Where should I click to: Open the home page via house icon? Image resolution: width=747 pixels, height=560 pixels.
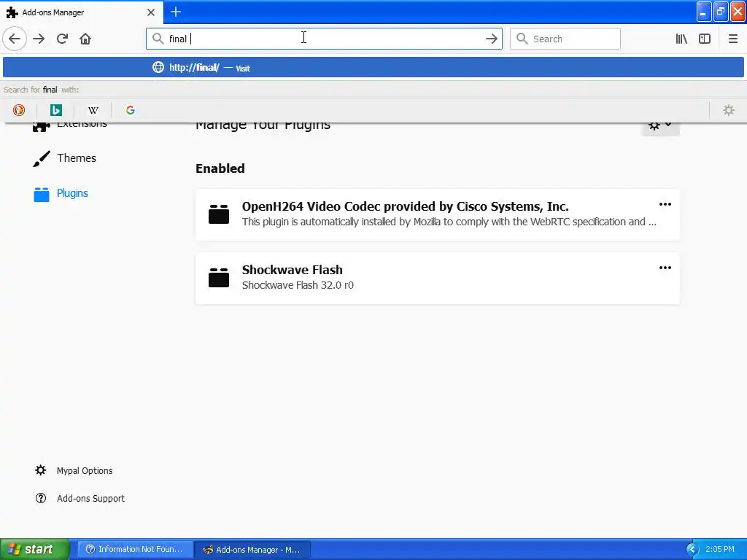click(x=85, y=39)
